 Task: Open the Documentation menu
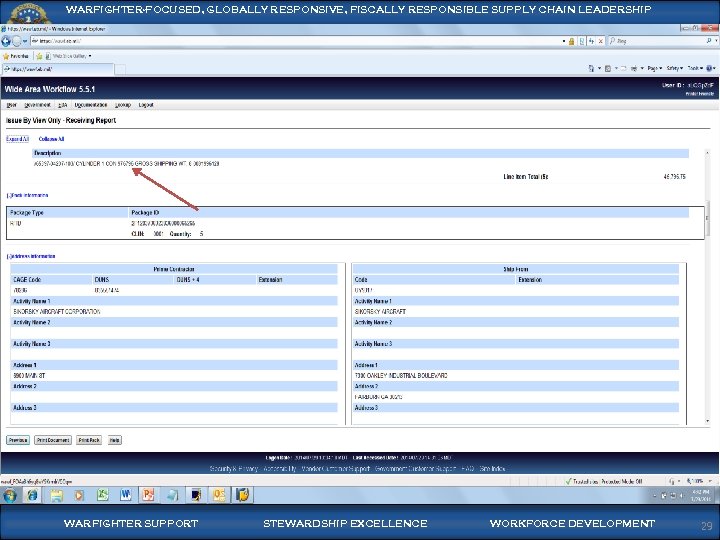point(91,105)
